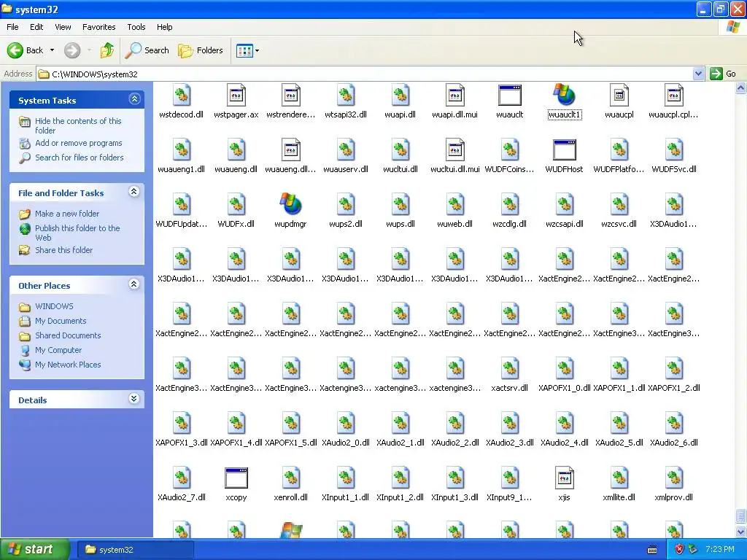This screenshot has width=747, height=560.
Task: Click the vertical scrollbar thumb
Action: 741,516
